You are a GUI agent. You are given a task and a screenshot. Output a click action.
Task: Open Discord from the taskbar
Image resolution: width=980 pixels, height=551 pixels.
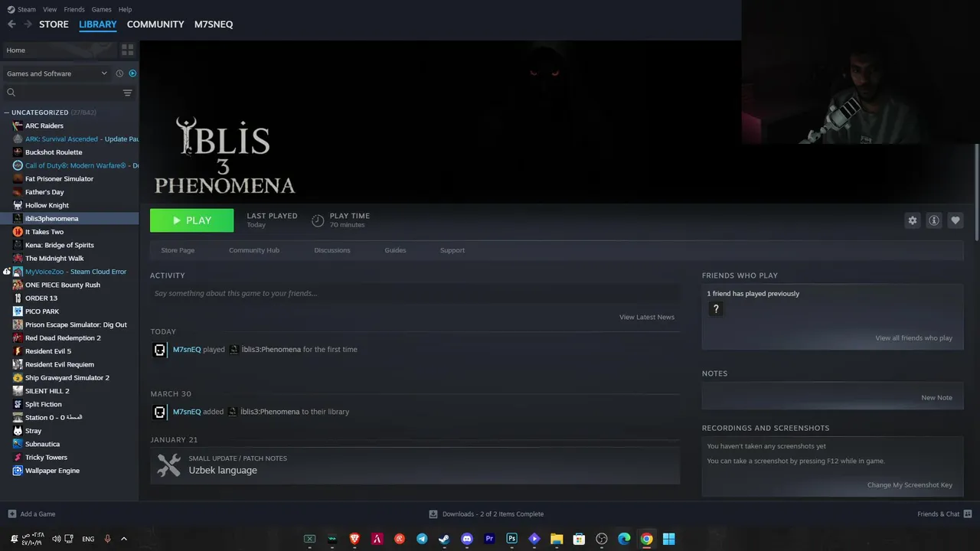pos(467,539)
